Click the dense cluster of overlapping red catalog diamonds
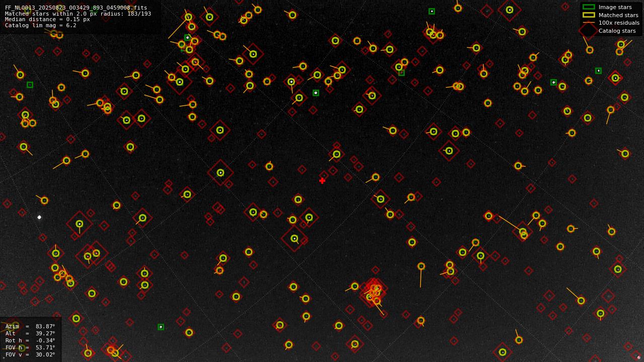Image resolution: width=644 pixels, height=362 pixels. click(374, 292)
